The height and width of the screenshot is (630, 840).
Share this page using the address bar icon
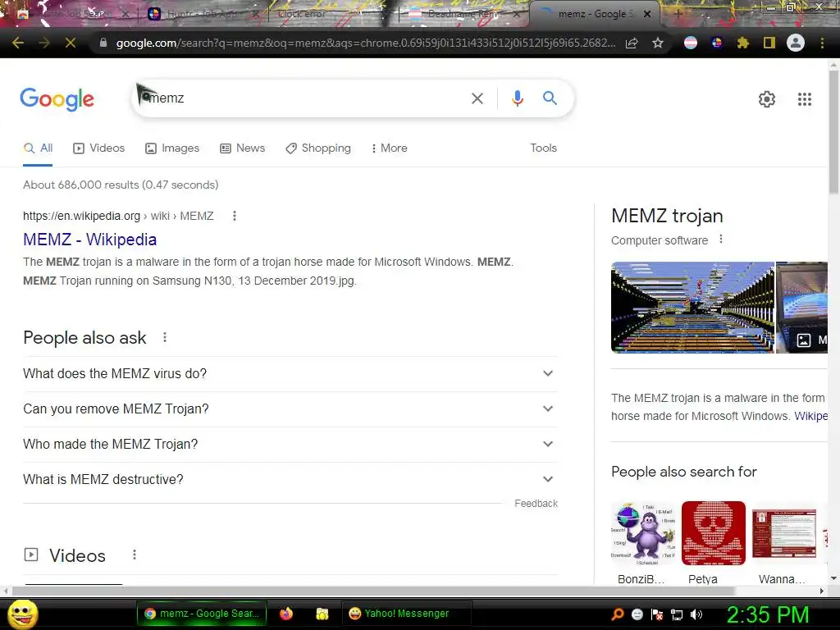pos(632,43)
